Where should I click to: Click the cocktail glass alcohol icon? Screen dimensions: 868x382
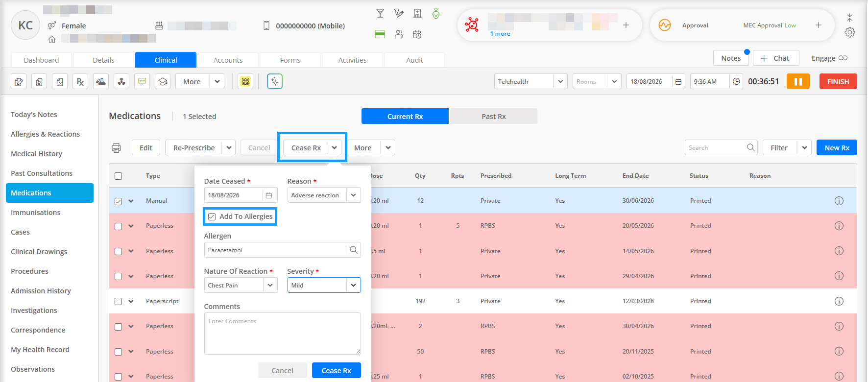380,13
